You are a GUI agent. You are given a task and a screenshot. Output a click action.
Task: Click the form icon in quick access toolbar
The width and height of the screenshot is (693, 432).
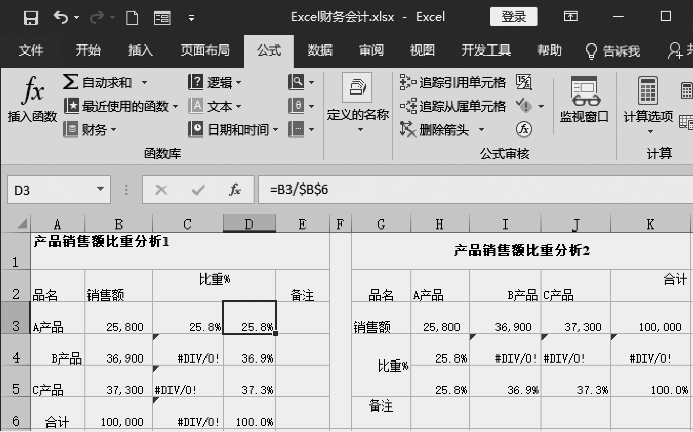point(162,18)
